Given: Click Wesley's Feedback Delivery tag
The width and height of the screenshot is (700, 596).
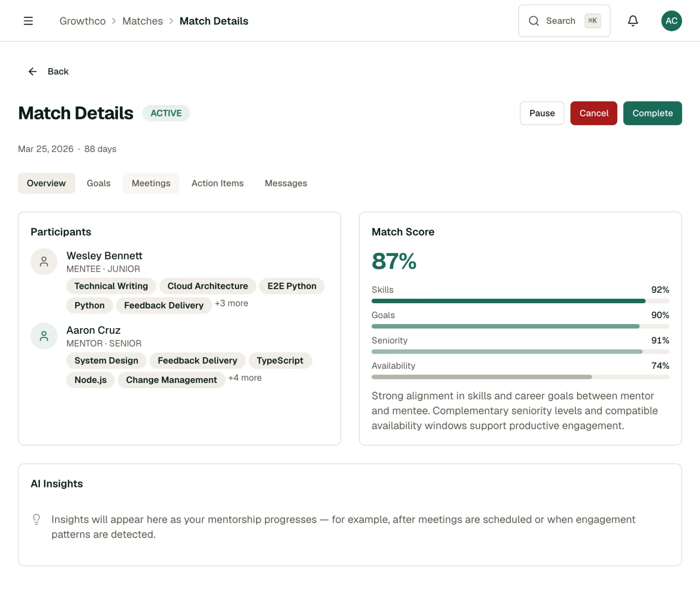Looking at the screenshot, I should pos(164,305).
